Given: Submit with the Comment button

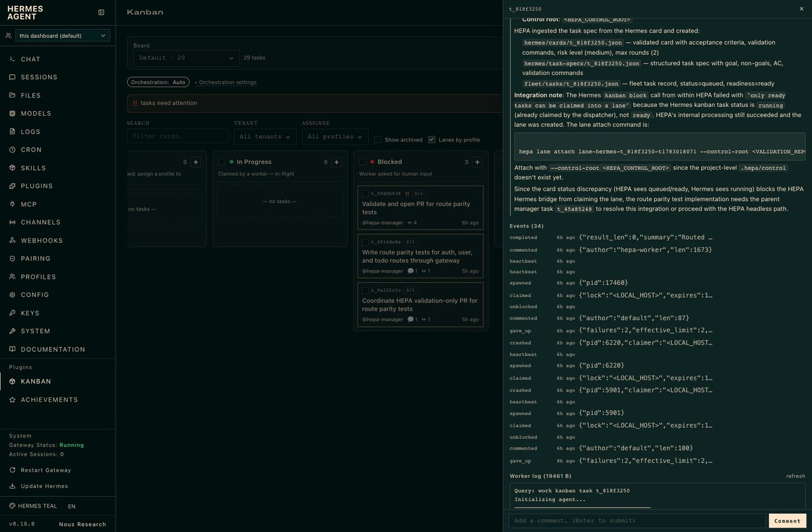Looking at the screenshot, I should [x=787, y=520].
